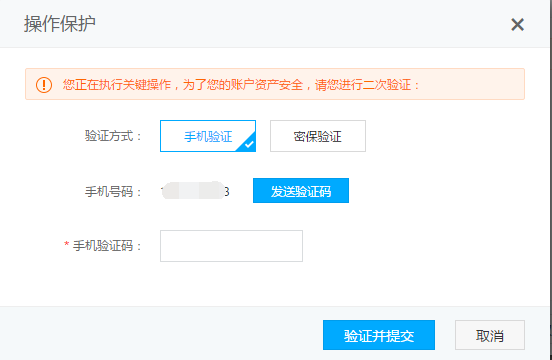Viewport: 552px width, 360px height.
Task: Click the 验证方式 field label
Action: (x=113, y=136)
